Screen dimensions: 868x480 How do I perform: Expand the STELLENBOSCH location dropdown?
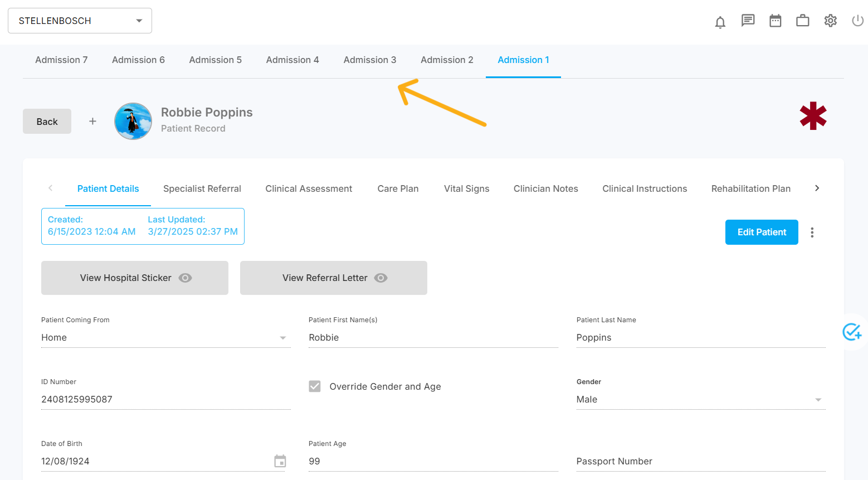pyautogui.click(x=80, y=21)
